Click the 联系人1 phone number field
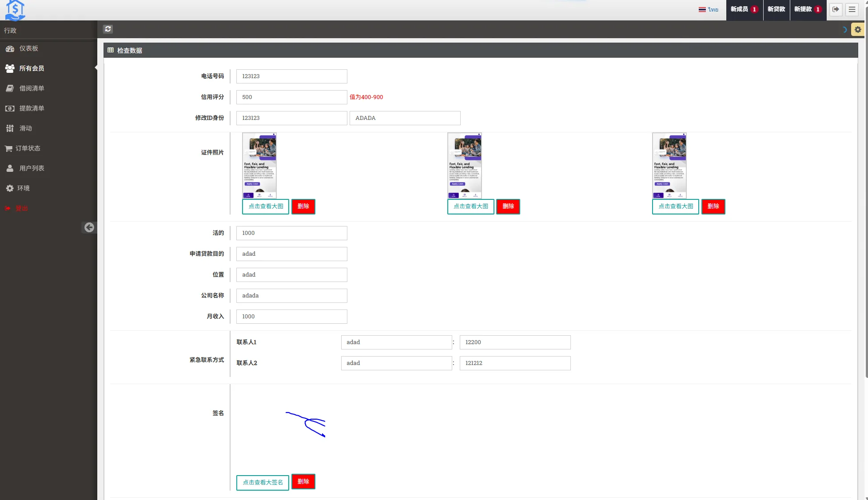 pos(515,342)
